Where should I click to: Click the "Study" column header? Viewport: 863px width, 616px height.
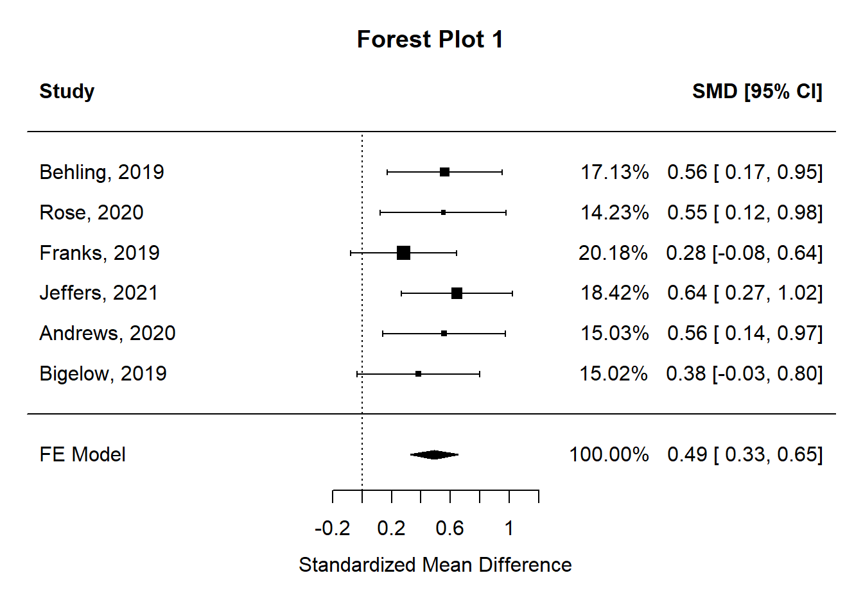pyautogui.click(x=67, y=91)
